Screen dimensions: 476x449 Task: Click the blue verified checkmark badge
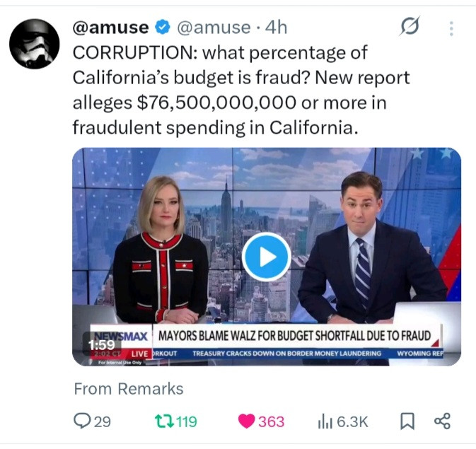tap(163, 27)
